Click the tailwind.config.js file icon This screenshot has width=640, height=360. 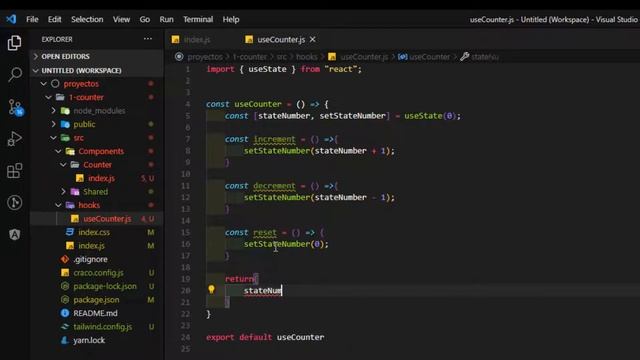[x=65, y=327]
